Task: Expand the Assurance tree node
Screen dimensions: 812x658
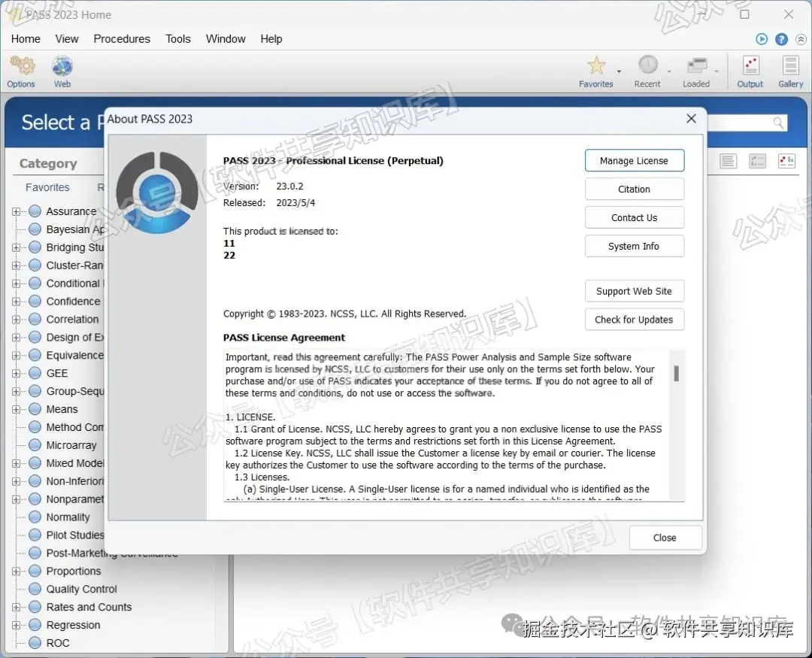Action: pyautogui.click(x=16, y=211)
